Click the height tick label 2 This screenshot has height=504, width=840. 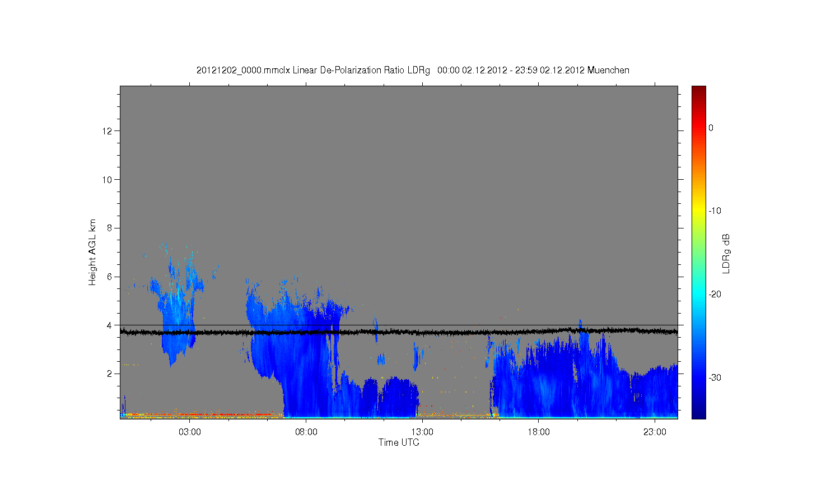110,374
